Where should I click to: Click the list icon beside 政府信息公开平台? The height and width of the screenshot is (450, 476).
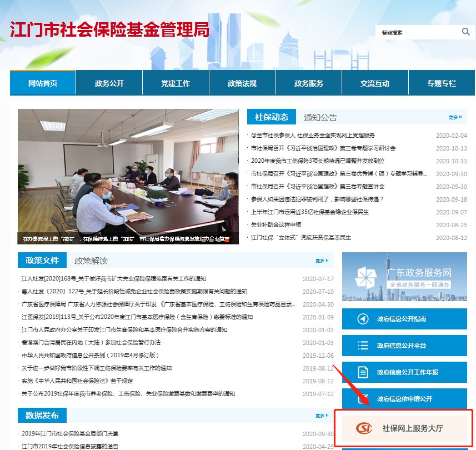363,345
